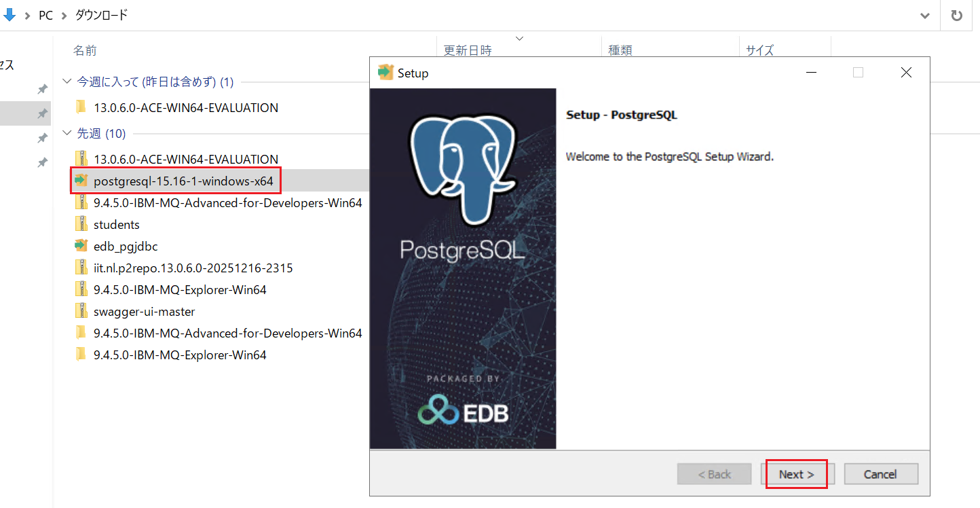Sort by 更新日時 column header
Viewport: 980px width, 508px height.
click(468, 50)
